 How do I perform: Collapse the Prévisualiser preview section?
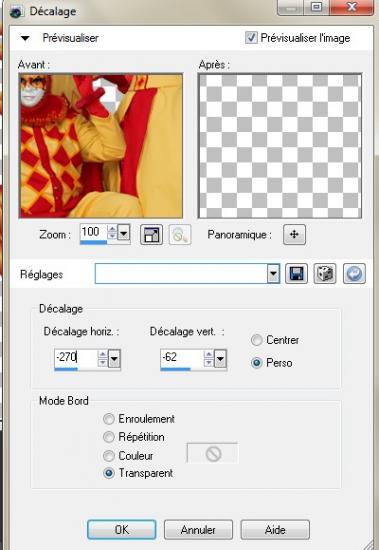click(25, 38)
